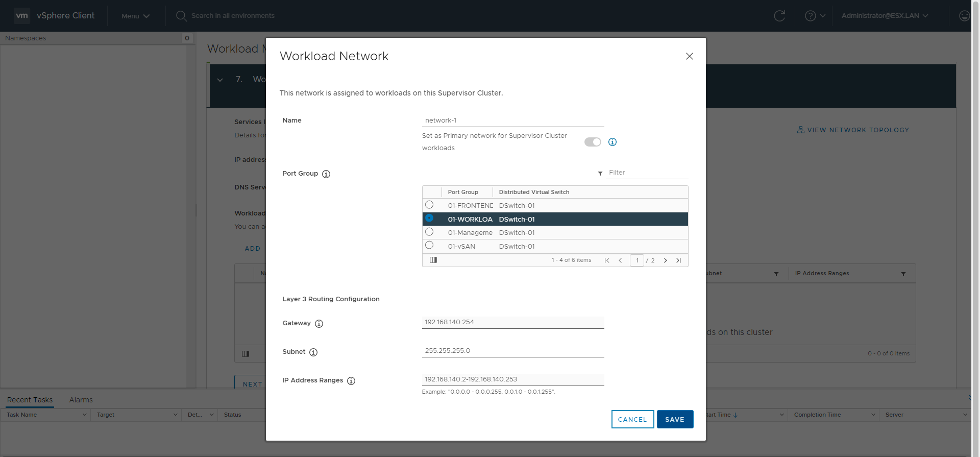Open the Administrator@ESX.LAN user dropdown
The image size is (980, 457).
[885, 16]
